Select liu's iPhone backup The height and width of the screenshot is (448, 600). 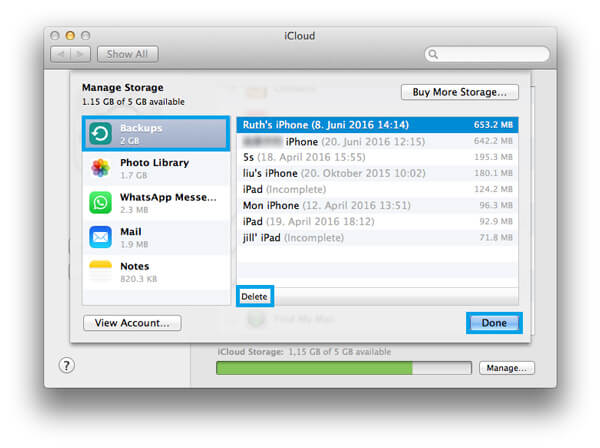pyautogui.click(x=377, y=173)
